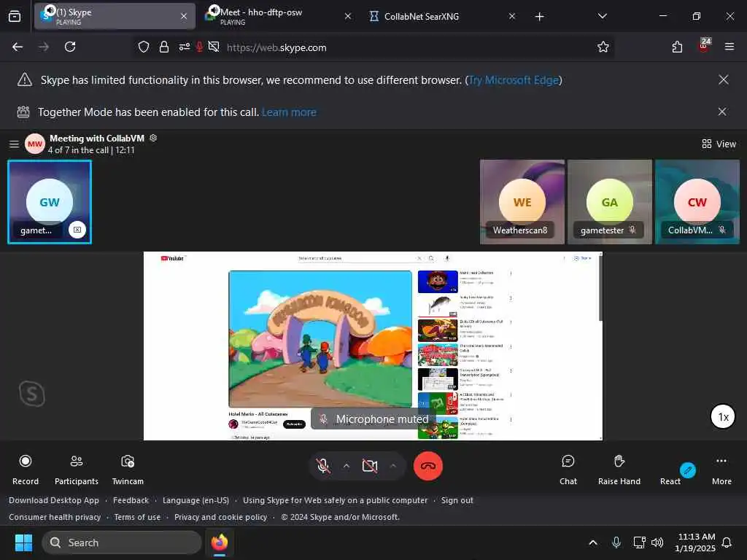Open meeting settings gear icon
Screen dimensions: 747x560
coord(153,138)
